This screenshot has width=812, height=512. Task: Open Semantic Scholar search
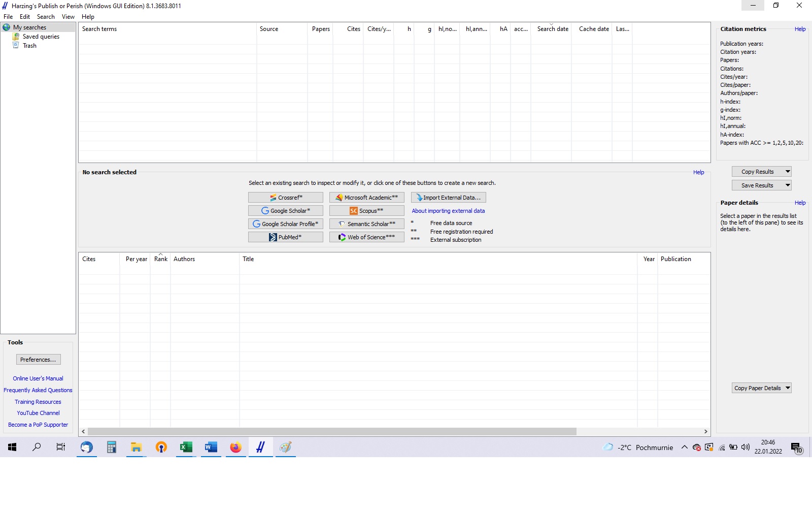[366, 224]
